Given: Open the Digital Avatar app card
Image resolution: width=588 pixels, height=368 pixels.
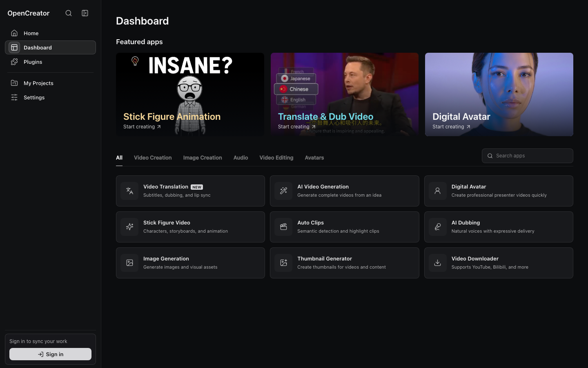Looking at the screenshot, I should click(x=499, y=191).
